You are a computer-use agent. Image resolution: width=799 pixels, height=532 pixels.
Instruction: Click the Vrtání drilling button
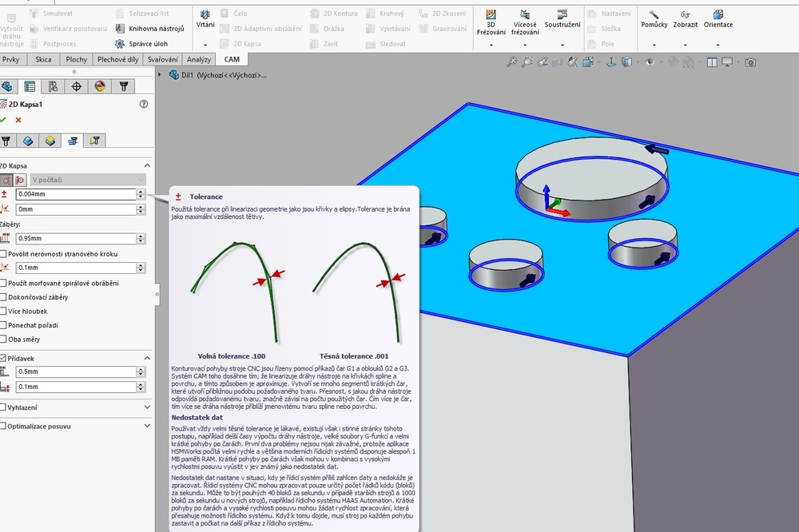tap(205, 20)
